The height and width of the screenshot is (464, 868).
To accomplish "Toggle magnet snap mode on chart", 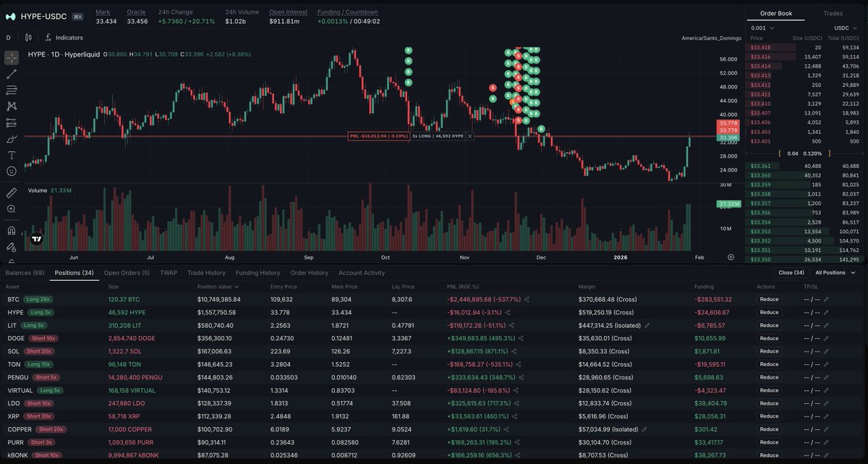I will (x=12, y=231).
